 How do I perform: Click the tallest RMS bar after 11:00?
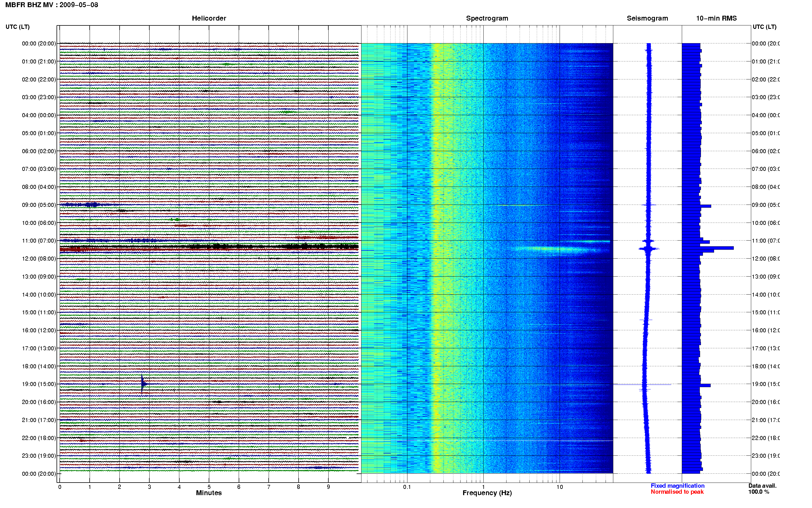tap(708, 248)
